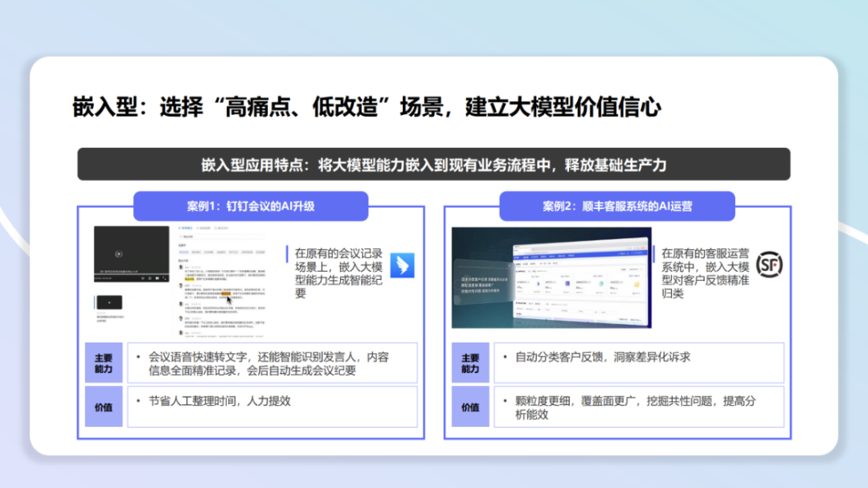Click text 颗粒度更细，覆盖面更广
Screen dimensions: 868x488
pos(575,401)
